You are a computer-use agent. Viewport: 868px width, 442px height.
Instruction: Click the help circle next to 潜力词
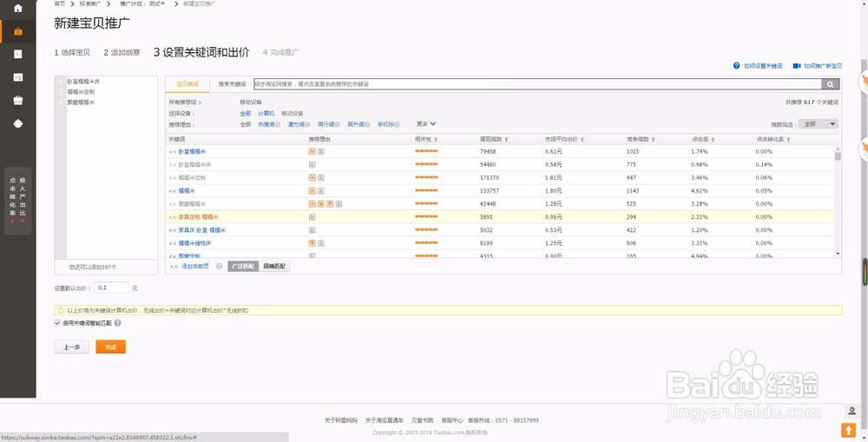pyautogui.click(x=308, y=125)
